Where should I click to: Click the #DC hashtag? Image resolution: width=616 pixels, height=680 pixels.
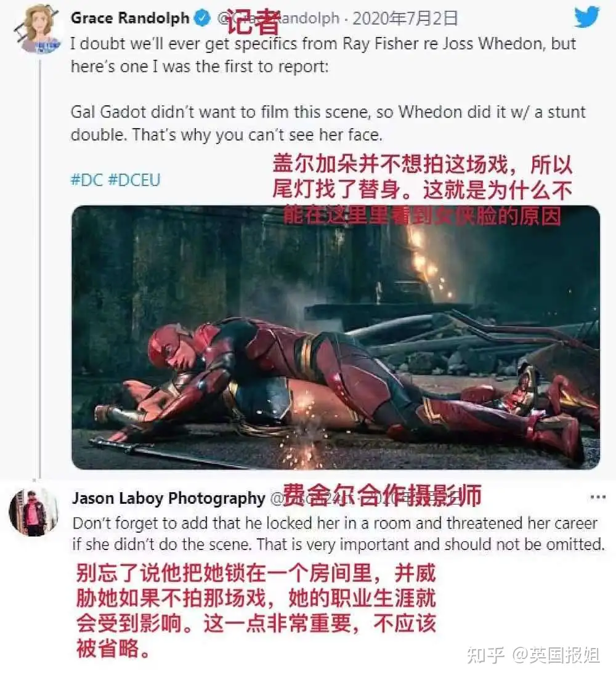tap(87, 180)
